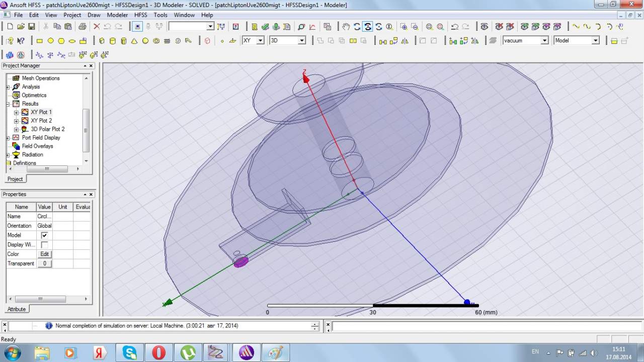Screen dimensions: 644x362
Task: Expand the XY Plot 1 tree node
Action: 16,112
